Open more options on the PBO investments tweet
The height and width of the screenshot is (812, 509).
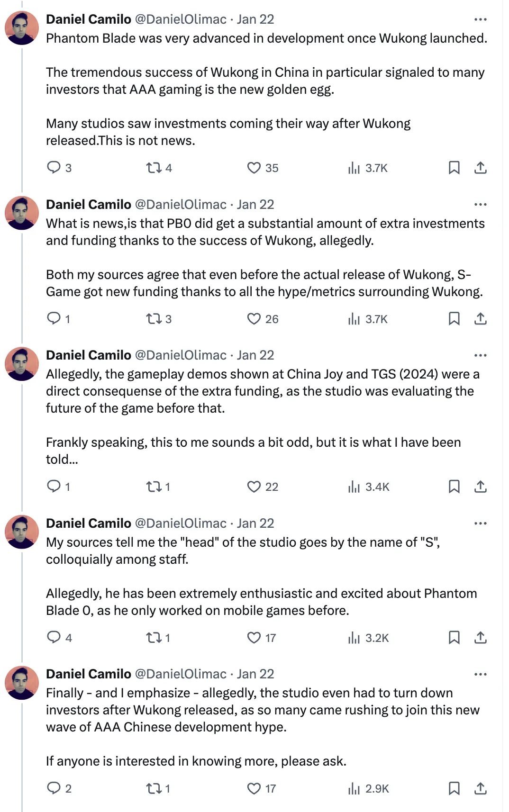pos(481,205)
